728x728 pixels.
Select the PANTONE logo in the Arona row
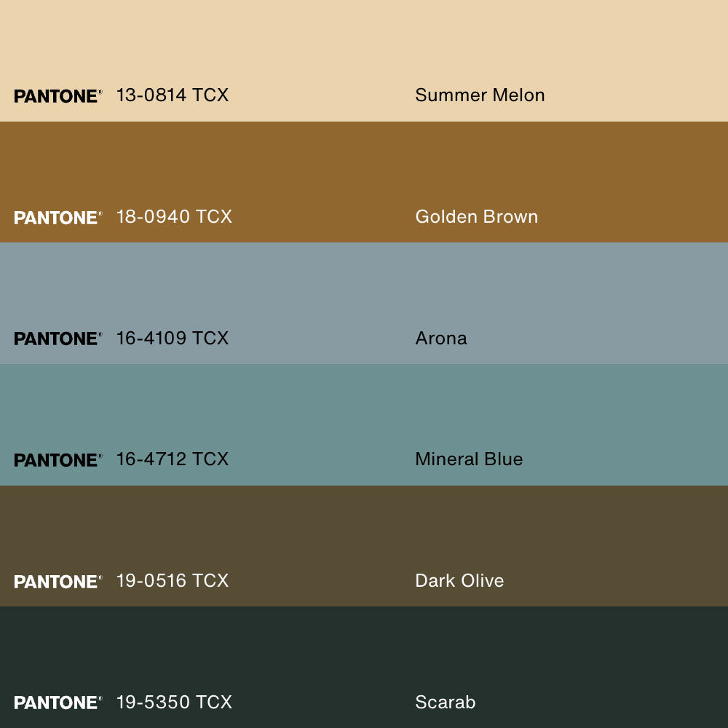[58, 339]
